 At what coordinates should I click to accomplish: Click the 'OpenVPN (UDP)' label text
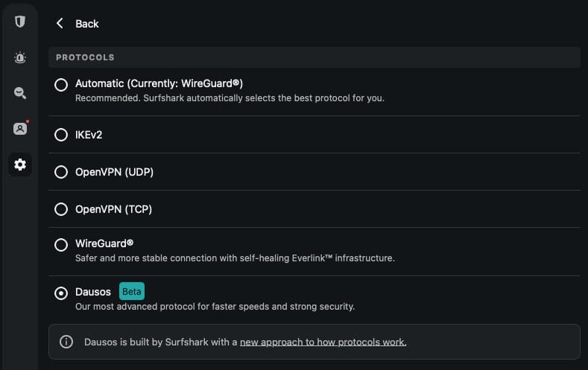[114, 172]
